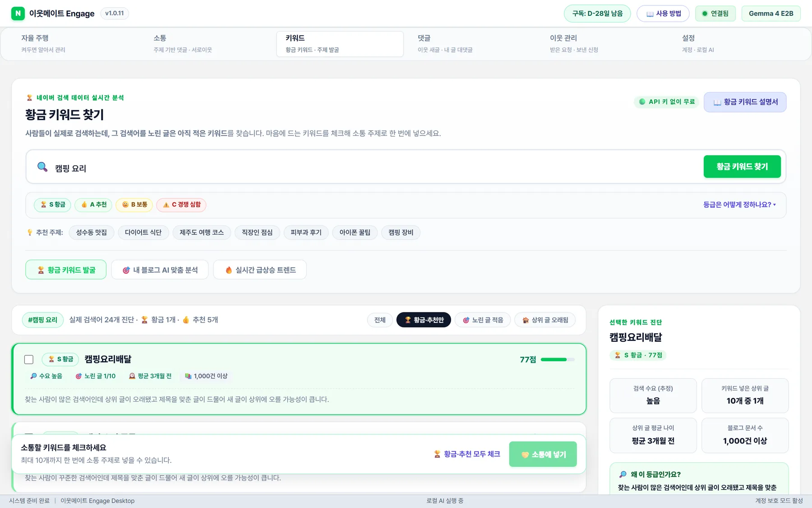This screenshot has height=508, width=812.
Task: Click the 노린 글 1/10 target icon
Action: [78, 376]
